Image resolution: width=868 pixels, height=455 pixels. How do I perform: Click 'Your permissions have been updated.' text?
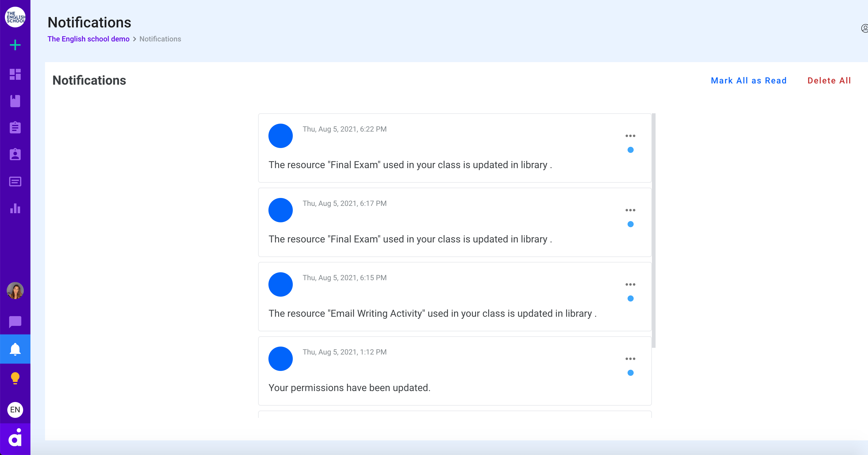(349, 388)
